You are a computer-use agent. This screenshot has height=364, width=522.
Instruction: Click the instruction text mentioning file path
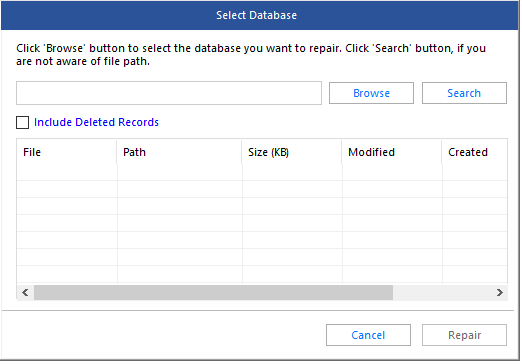251,55
